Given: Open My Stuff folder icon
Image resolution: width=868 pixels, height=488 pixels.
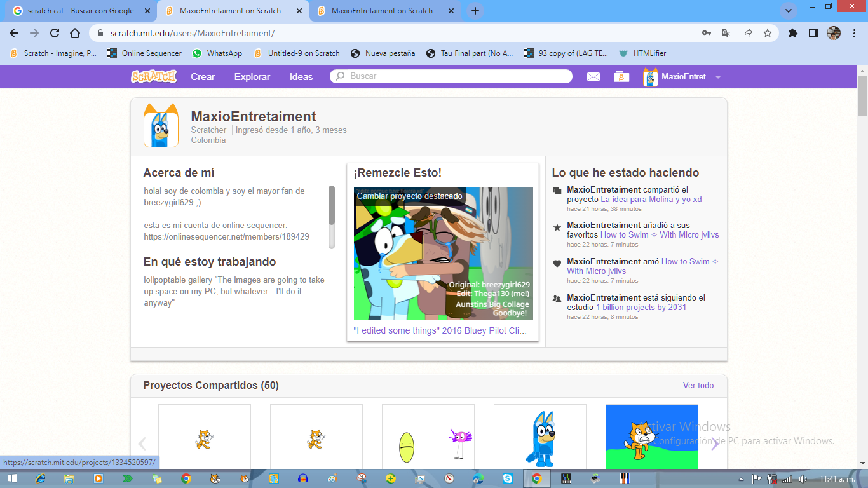Looking at the screenshot, I should click(x=621, y=77).
